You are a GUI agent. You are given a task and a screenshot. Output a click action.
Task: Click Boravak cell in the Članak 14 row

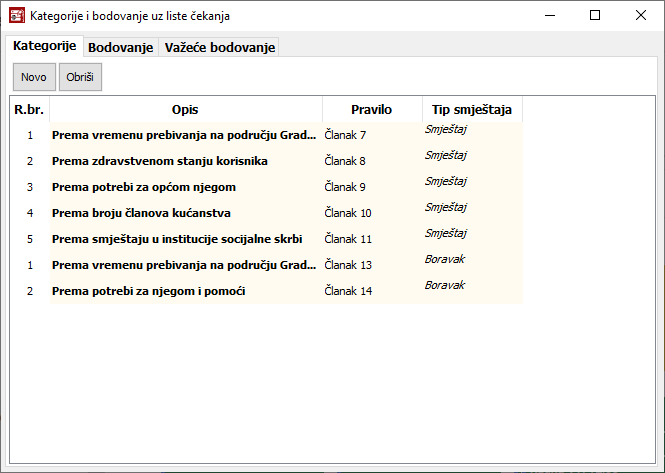pyautogui.click(x=445, y=285)
